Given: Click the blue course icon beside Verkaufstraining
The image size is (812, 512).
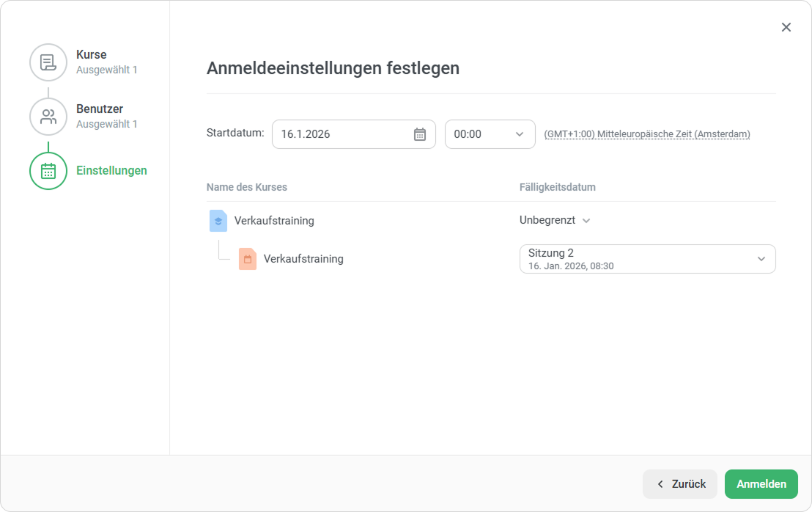Looking at the screenshot, I should [x=218, y=221].
